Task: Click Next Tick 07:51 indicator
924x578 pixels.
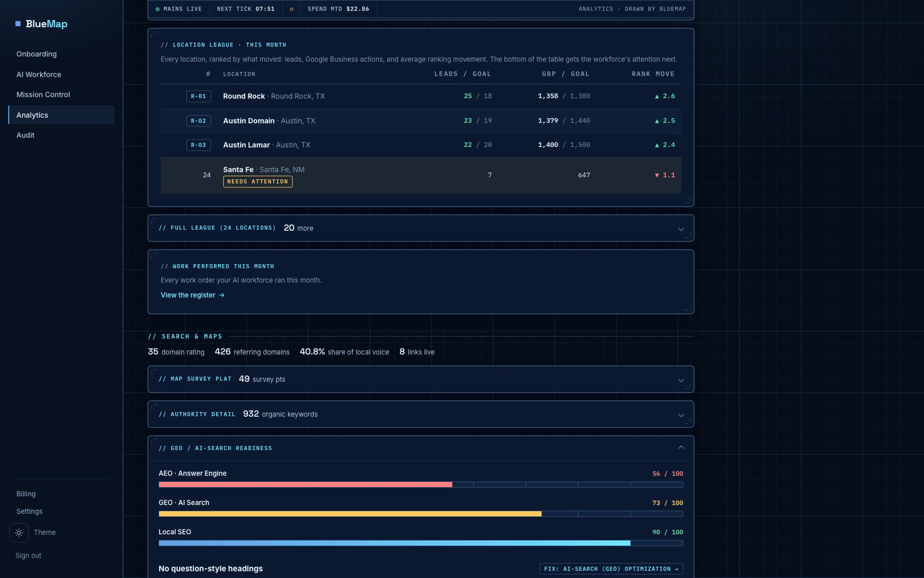Action: [x=245, y=9]
